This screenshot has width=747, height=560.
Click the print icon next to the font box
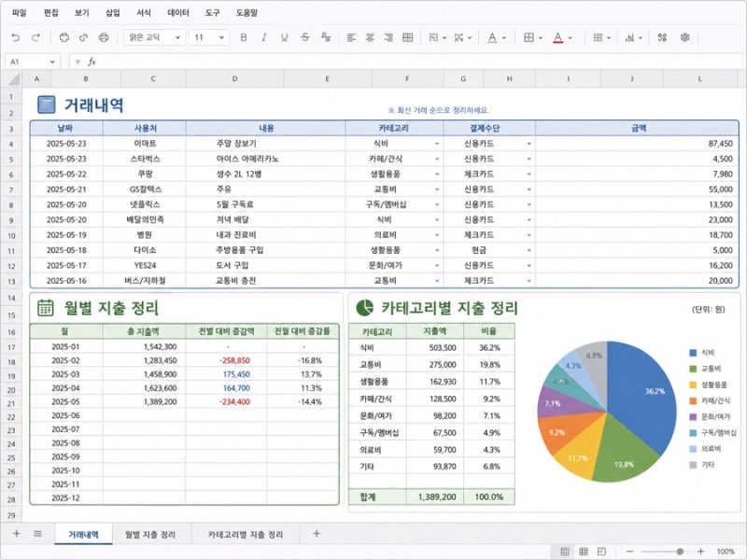[104, 37]
